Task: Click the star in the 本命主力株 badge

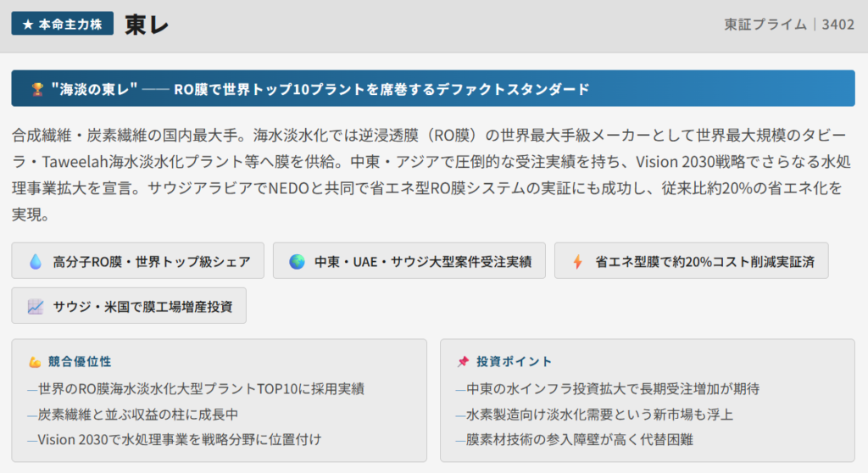Action: (x=28, y=24)
